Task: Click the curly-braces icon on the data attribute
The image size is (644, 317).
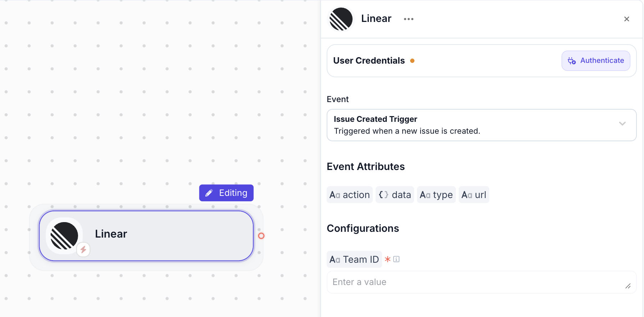Action: (x=383, y=194)
